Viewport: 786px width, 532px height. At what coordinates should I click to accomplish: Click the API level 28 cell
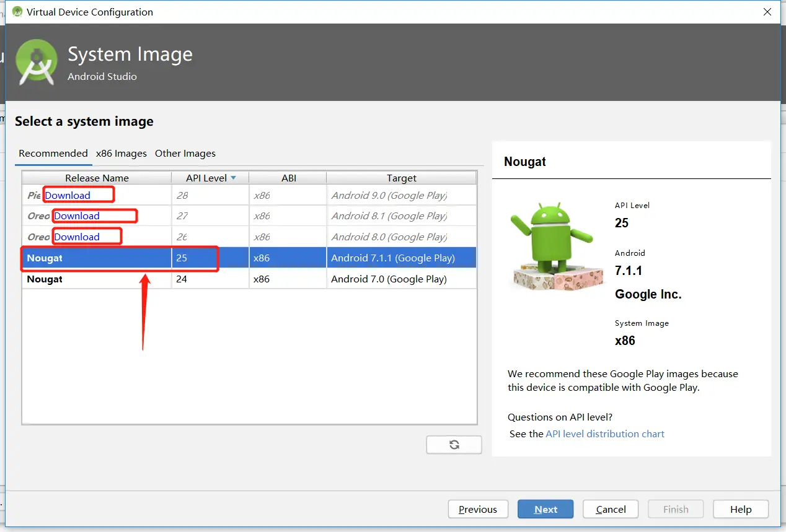click(210, 195)
